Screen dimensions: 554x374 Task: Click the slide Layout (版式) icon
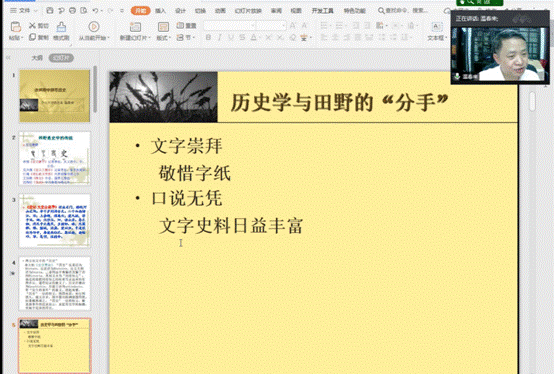pyautogui.click(x=163, y=27)
